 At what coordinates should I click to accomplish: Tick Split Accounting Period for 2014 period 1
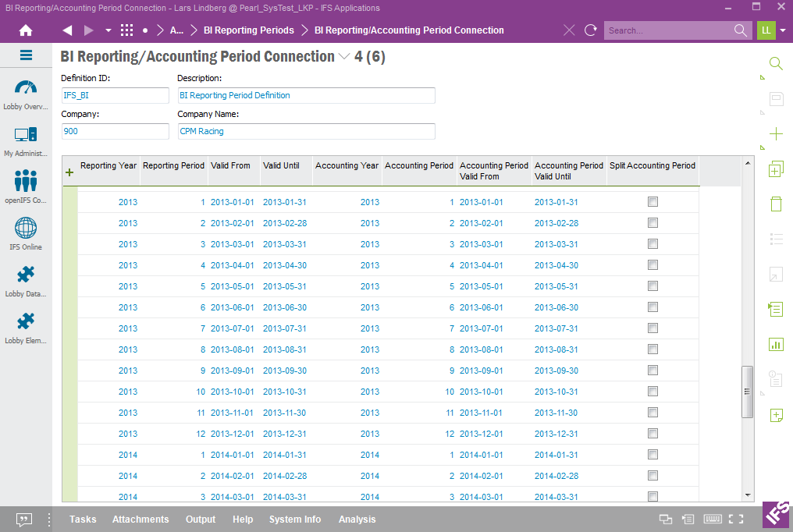653,455
